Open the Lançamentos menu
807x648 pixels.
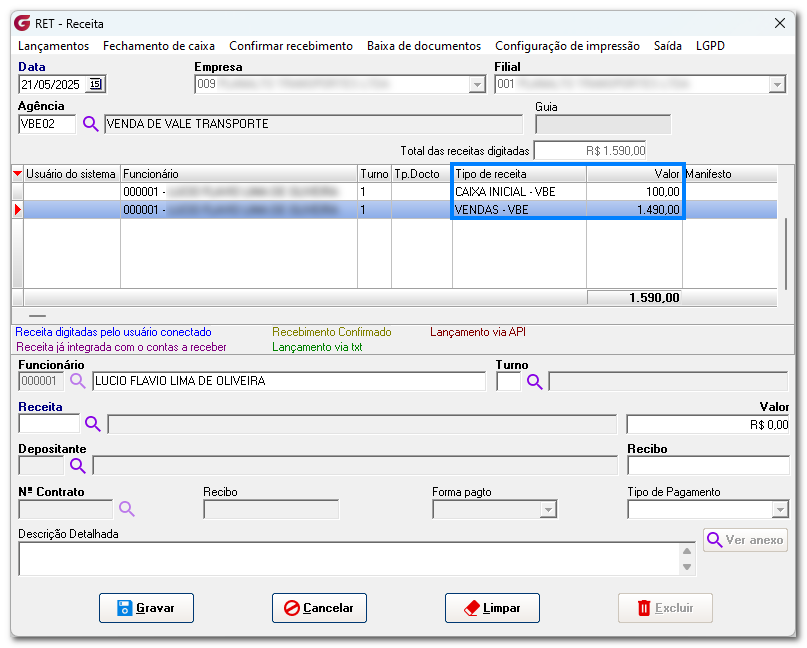(x=54, y=46)
